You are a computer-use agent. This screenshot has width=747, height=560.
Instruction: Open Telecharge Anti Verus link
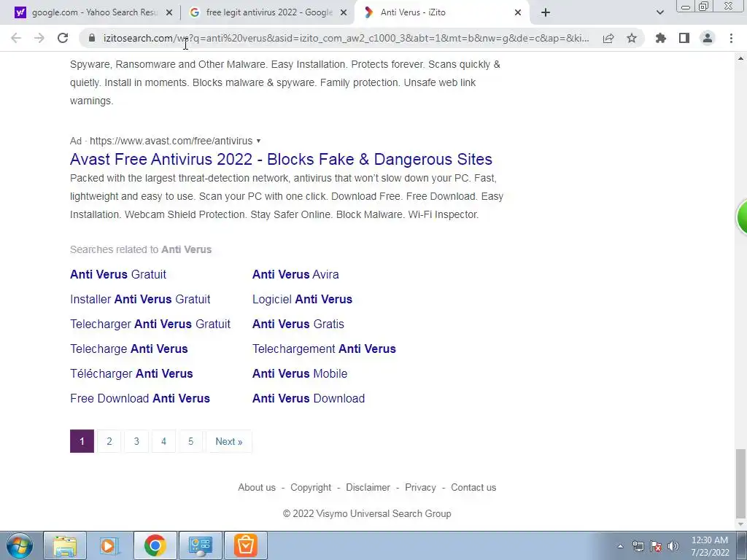coord(128,349)
